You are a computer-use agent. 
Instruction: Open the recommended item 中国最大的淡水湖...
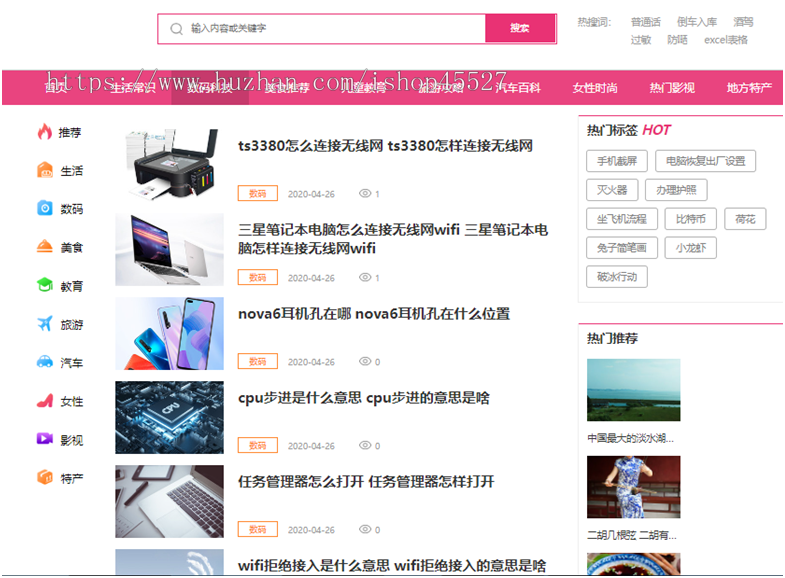[631, 439]
